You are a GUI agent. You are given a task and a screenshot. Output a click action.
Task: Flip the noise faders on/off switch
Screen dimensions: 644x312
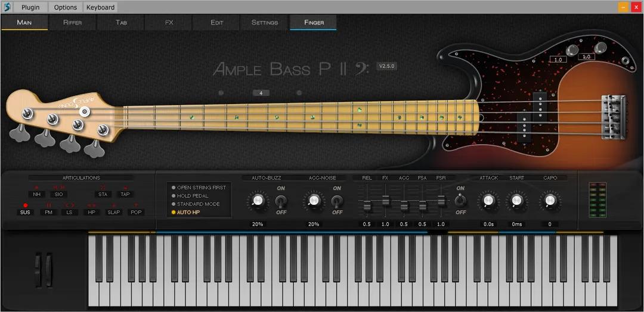[460, 201]
